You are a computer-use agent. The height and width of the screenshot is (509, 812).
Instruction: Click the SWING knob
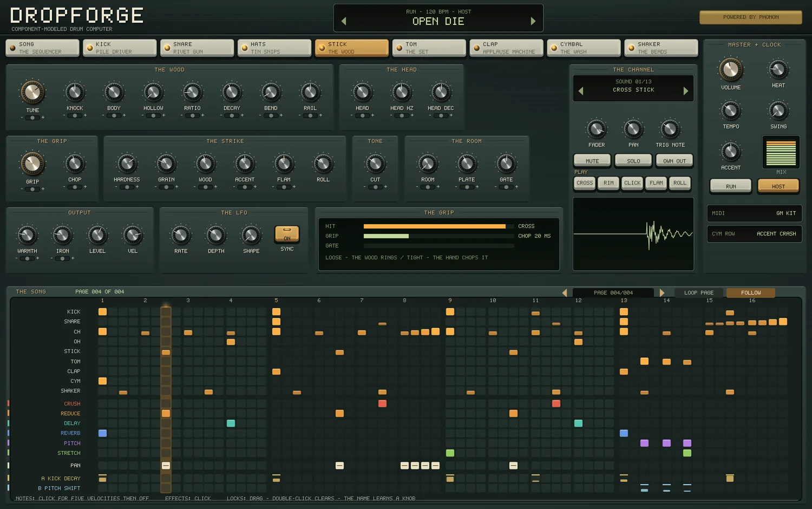coord(778,111)
